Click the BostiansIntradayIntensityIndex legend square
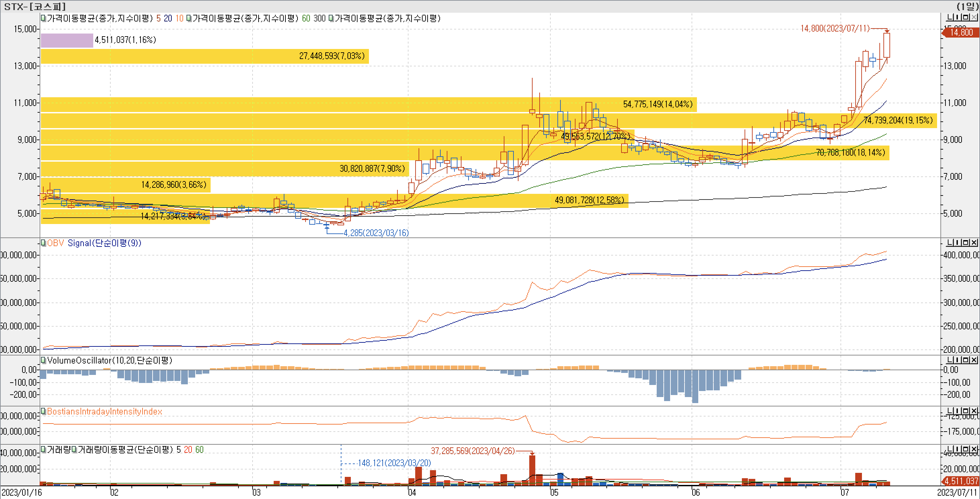980x499 pixels. coord(44,411)
